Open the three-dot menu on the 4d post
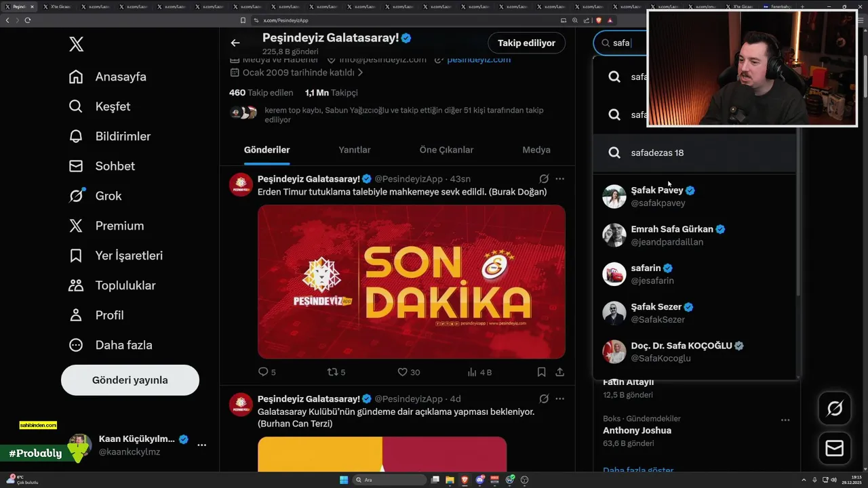Screen dimensions: 868x488 (x=560, y=399)
